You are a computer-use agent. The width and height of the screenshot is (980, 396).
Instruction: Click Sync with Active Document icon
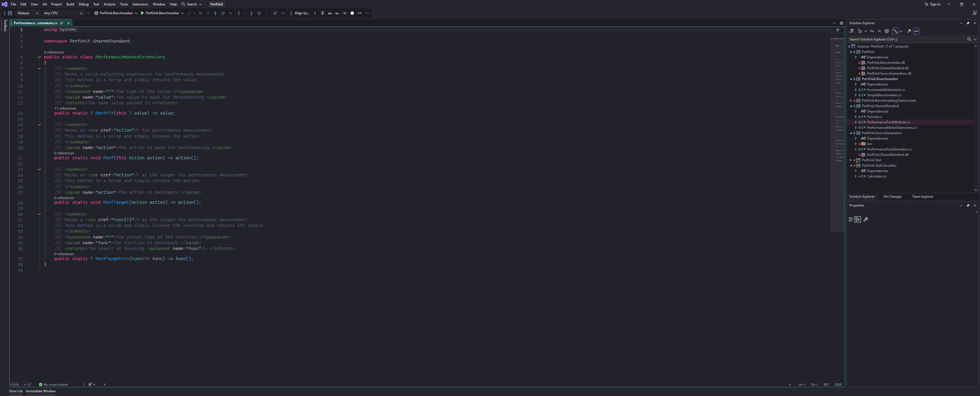[872, 31]
